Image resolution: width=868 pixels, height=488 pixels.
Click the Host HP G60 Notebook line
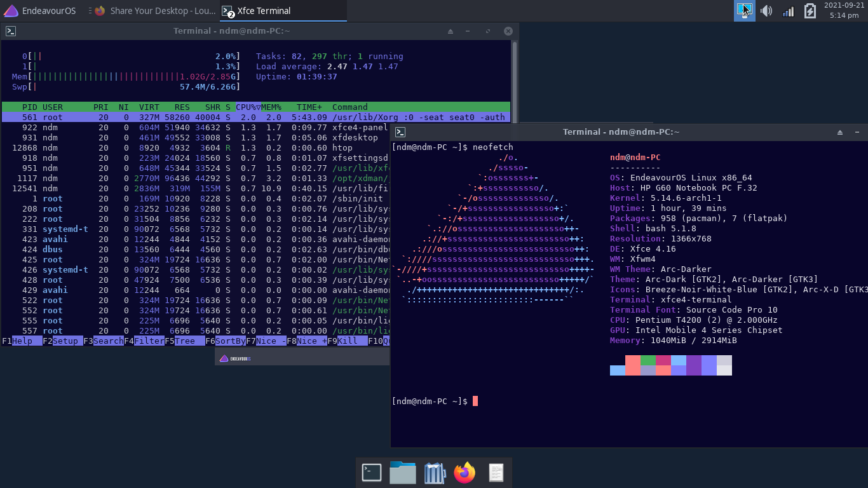(684, 188)
